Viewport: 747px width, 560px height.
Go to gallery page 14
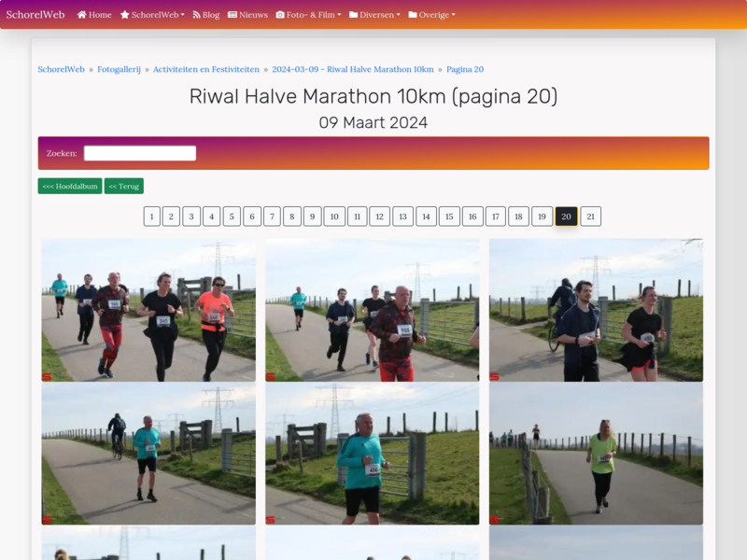(427, 217)
